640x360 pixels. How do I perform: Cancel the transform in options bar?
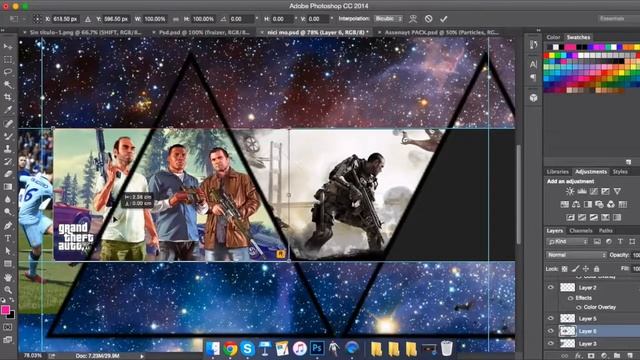click(x=428, y=19)
